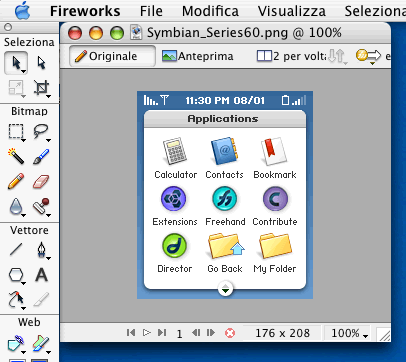Play the frame animation
The image size is (406, 362).
click(x=146, y=333)
